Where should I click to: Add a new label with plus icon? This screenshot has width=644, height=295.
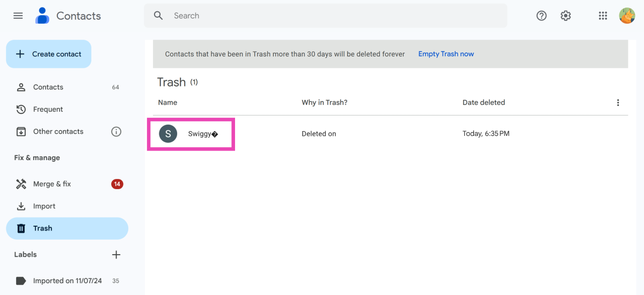point(116,255)
